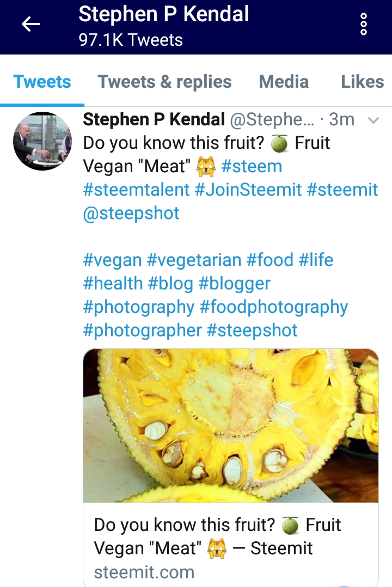The height and width of the screenshot is (587, 392).
Task: Select the Likes tab
Action: [363, 82]
